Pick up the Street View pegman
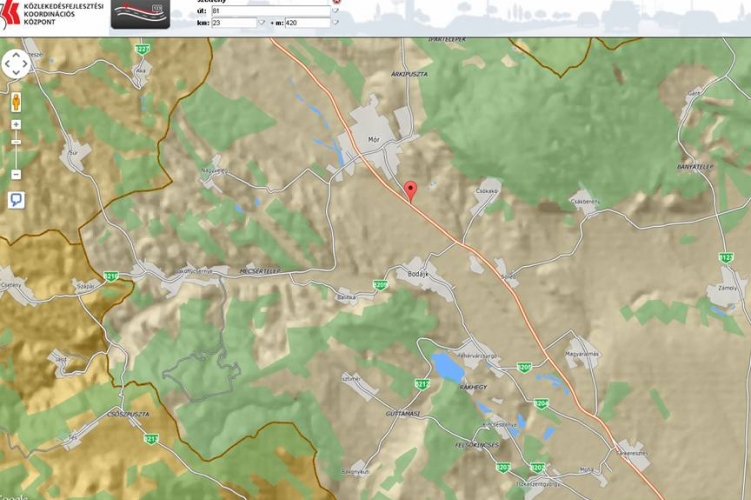Image resolution: width=751 pixels, height=500 pixels. point(16,102)
